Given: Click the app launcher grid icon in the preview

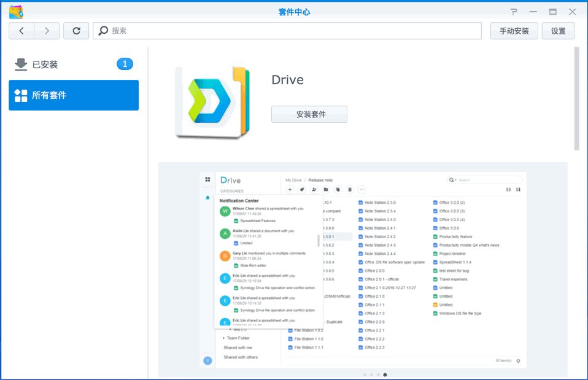Looking at the screenshot, I should (207, 179).
